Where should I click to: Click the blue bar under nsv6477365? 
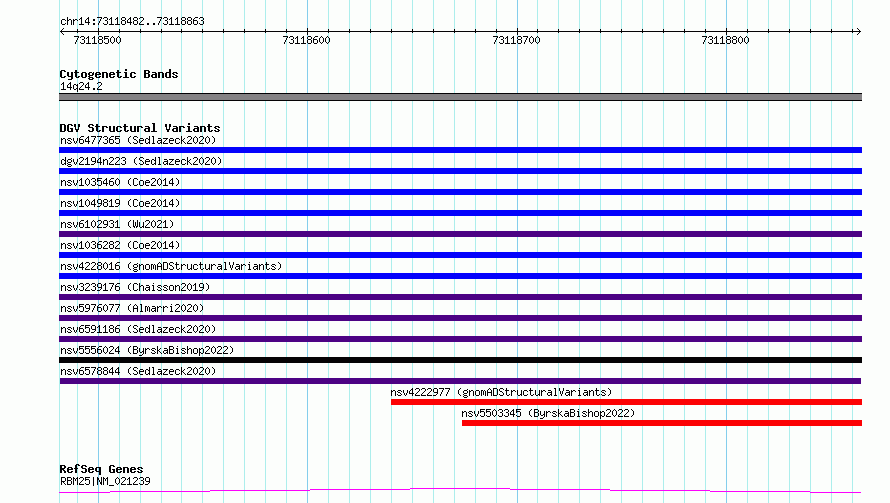[460, 150]
